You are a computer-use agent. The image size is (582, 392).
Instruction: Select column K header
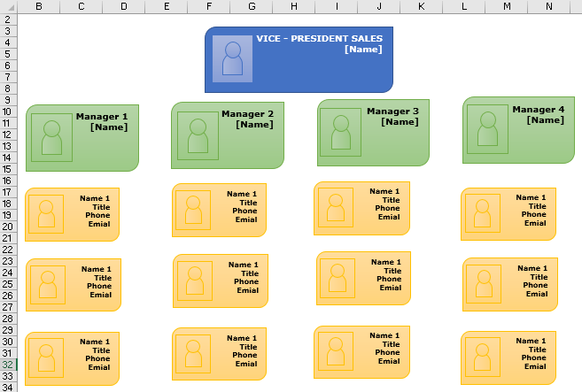point(422,7)
